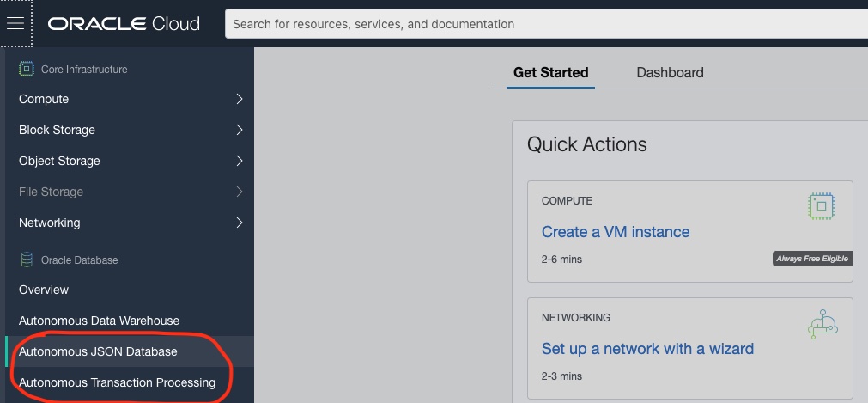Select Autonomous Transaction Processing in sidebar
868x403 pixels.
117,382
